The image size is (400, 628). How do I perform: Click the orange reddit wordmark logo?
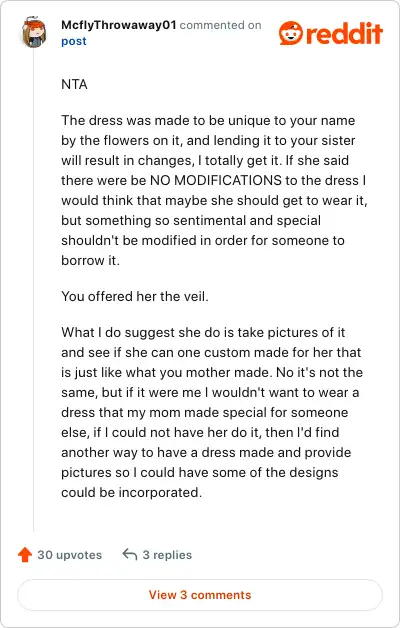[344, 34]
